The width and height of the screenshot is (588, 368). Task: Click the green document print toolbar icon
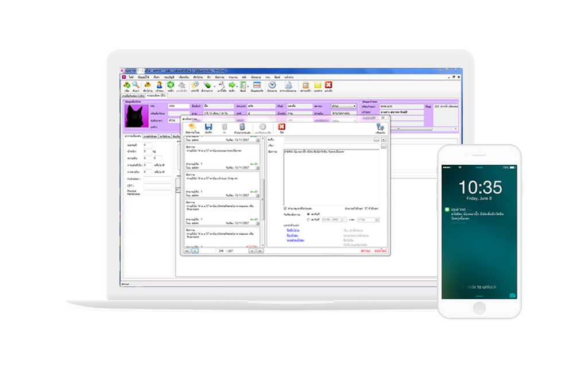243,86
